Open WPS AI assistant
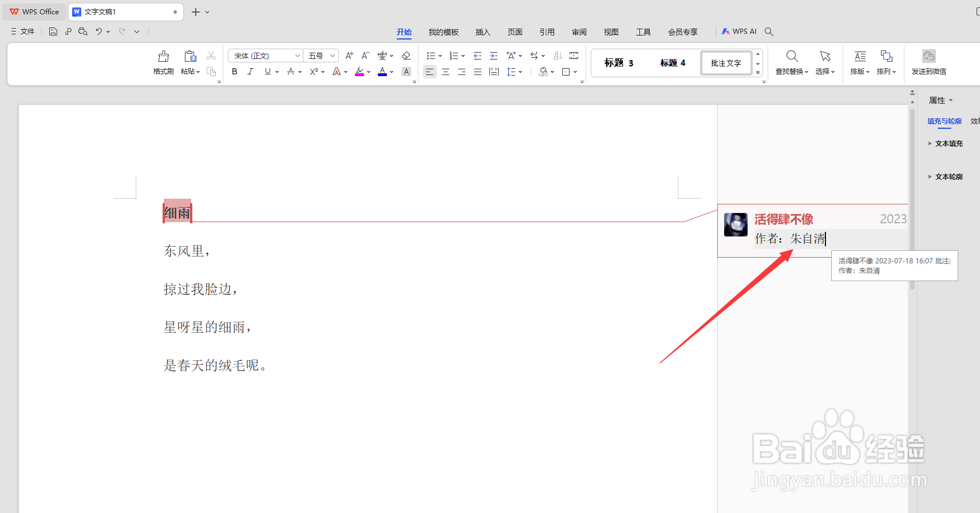Viewport: 980px width, 513px height. tap(739, 31)
